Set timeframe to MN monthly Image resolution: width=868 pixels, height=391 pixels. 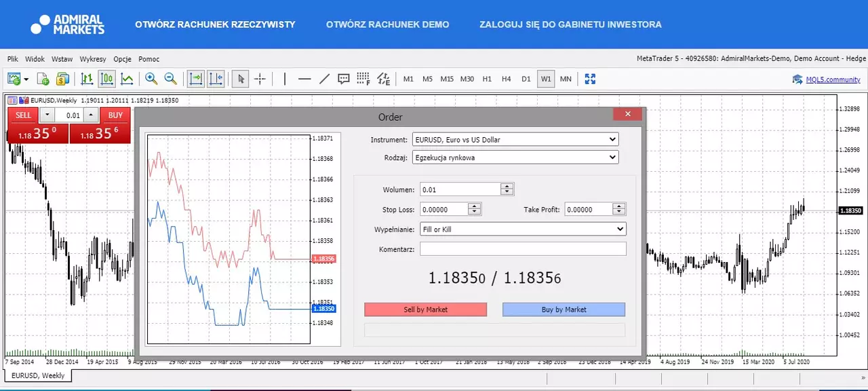tap(566, 79)
